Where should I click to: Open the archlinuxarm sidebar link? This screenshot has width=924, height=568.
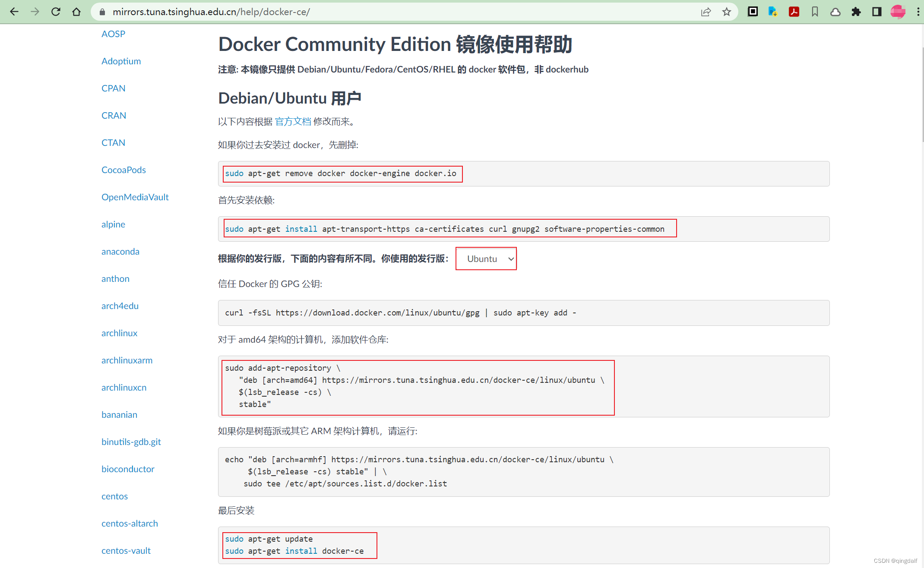click(x=127, y=360)
